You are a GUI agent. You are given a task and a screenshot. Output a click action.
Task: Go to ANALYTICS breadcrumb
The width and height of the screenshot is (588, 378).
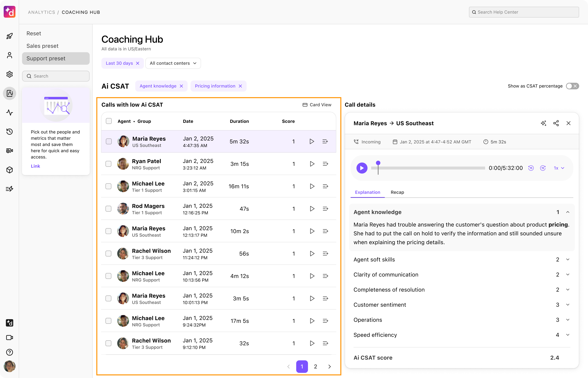click(42, 12)
